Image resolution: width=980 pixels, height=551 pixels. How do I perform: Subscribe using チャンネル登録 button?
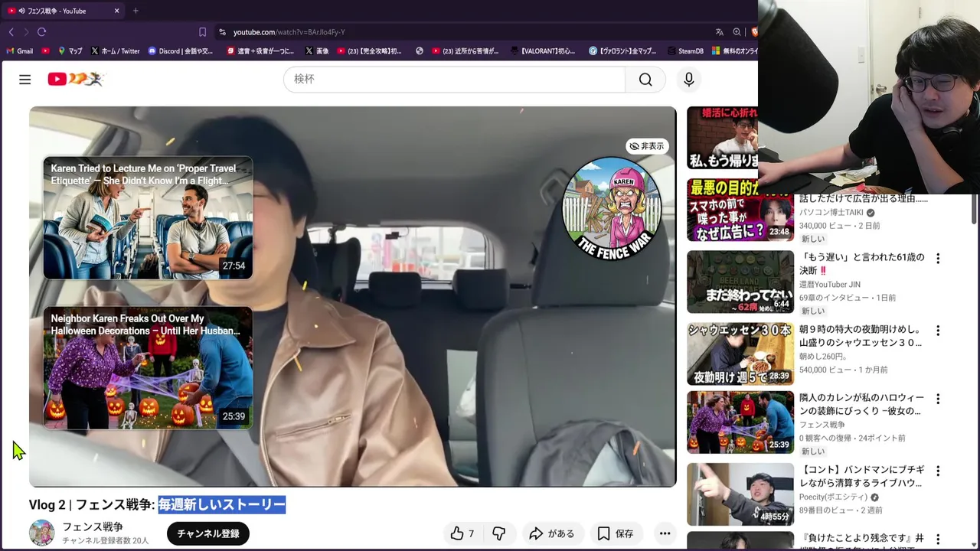pos(208,533)
